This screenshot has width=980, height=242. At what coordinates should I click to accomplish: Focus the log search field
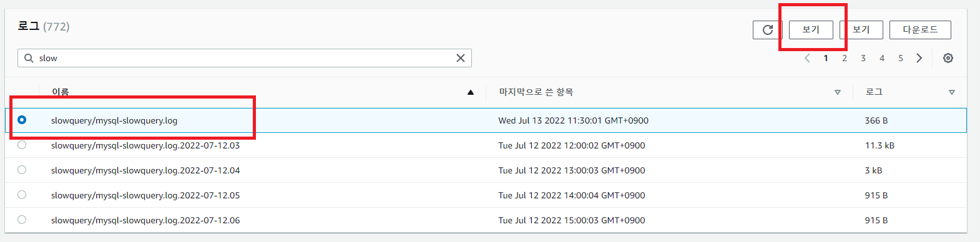[x=245, y=58]
